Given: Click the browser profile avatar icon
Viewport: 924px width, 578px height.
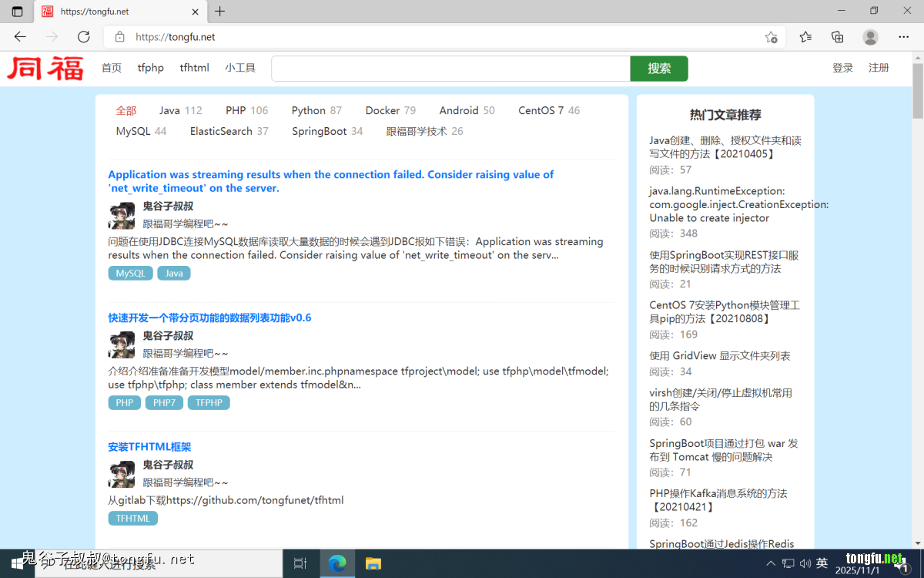Looking at the screenshot, I should click(x=870, y=37).
